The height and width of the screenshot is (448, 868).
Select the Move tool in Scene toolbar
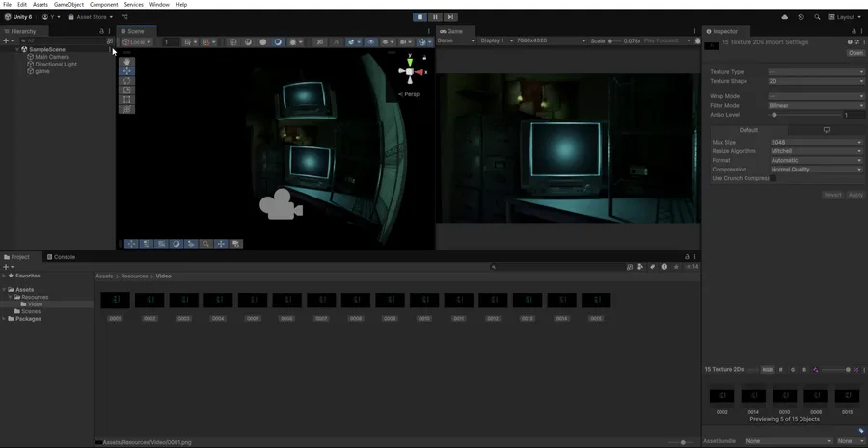(x=126, y=70)
